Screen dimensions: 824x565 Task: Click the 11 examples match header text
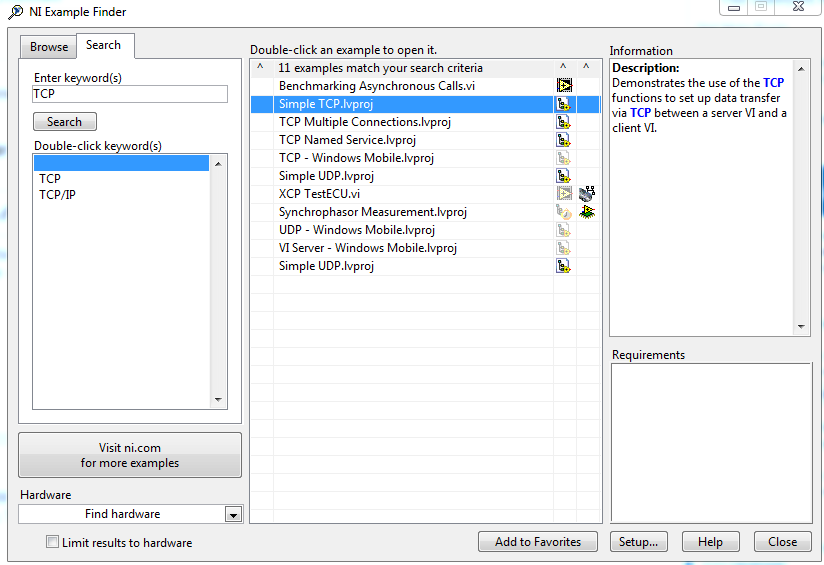coord(380,68)
